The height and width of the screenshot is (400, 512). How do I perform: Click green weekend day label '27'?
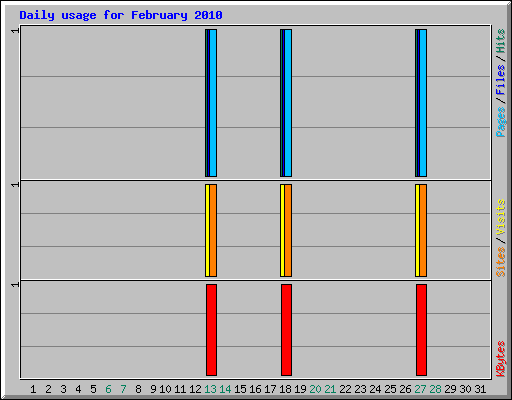pos(420,389)
